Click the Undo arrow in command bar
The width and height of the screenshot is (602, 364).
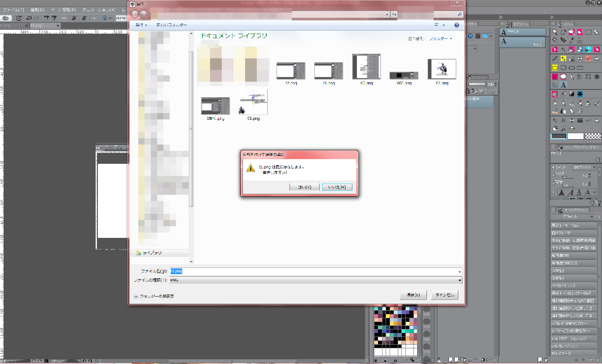click(29, 18)
